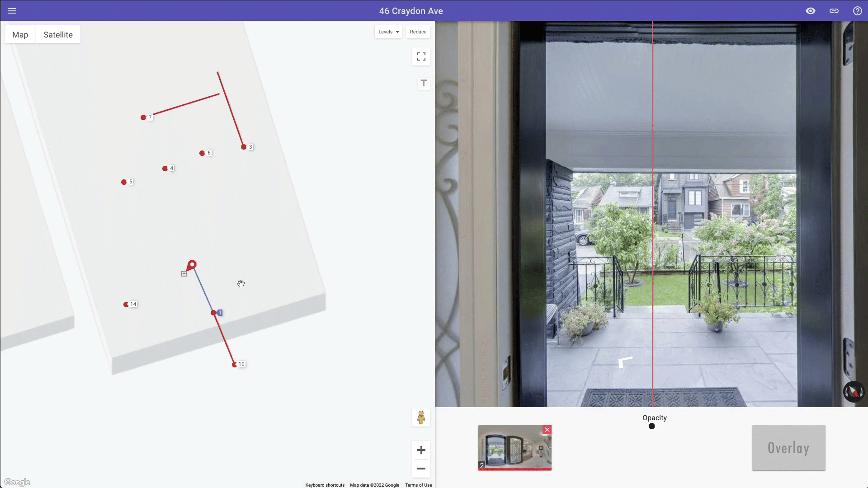The height and width of the screenshot is (488, 868).
Task: Click the Reduce button
Action: 418,32
